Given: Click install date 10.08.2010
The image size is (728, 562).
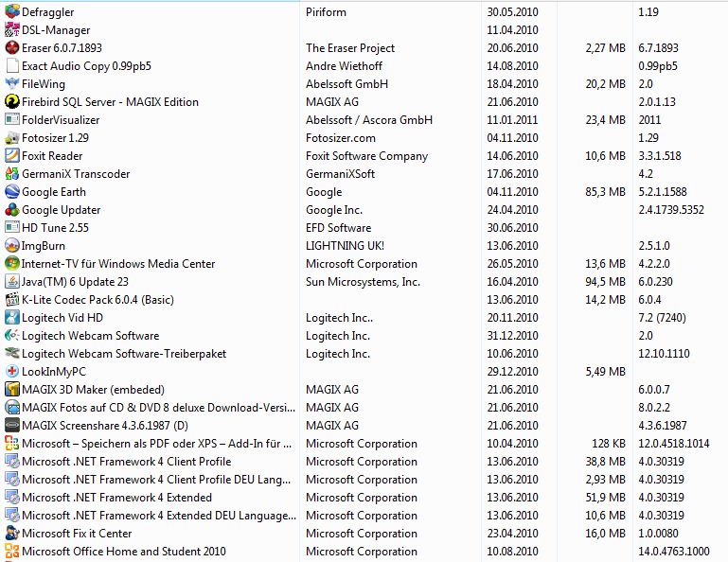Looking at the screenshot, I should pyautogui.click(x=512, y=552).
